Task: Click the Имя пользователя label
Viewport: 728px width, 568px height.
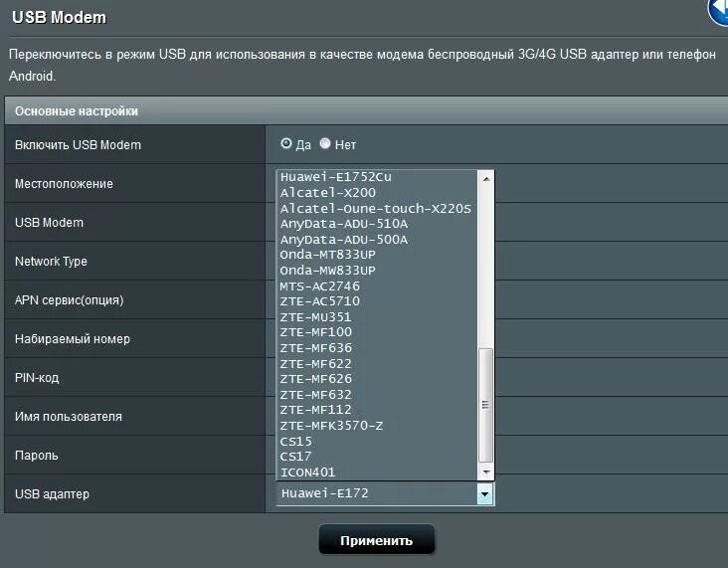Action: (x=69, y=417)
